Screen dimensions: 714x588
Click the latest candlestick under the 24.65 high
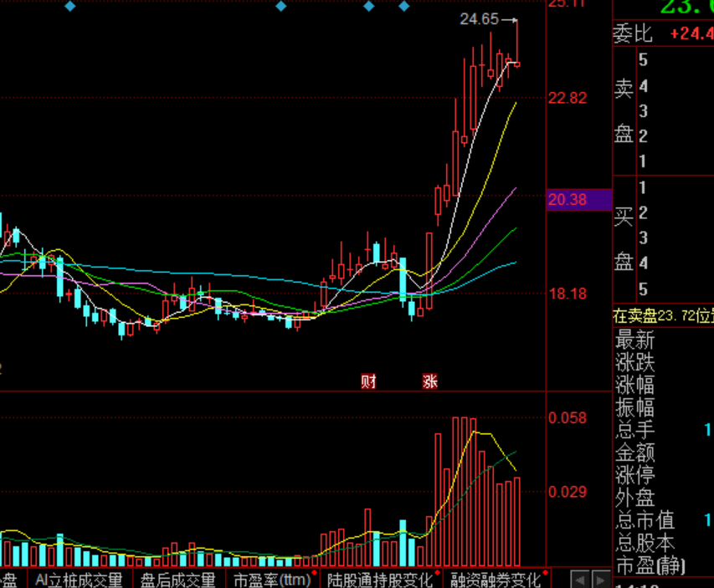(x=517, y=64)
